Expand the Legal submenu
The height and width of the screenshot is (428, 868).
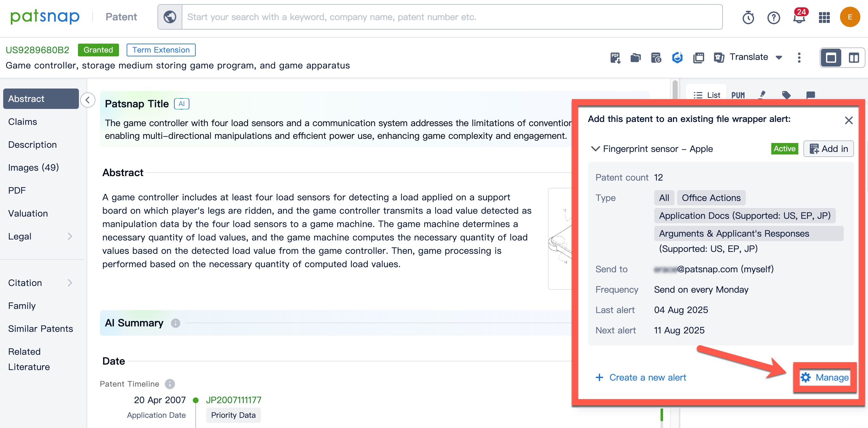(x=70, y=236)
